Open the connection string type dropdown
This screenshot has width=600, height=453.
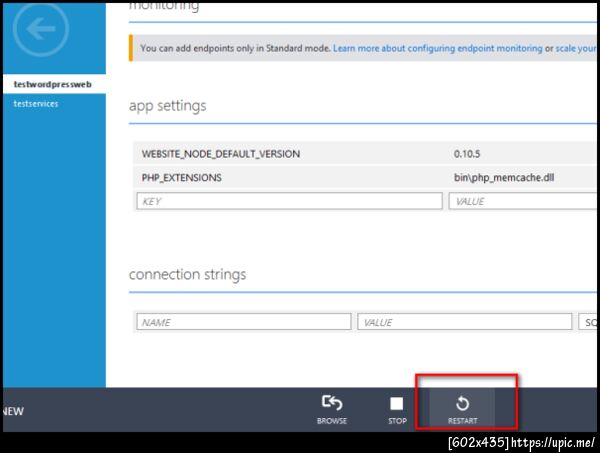588,322
